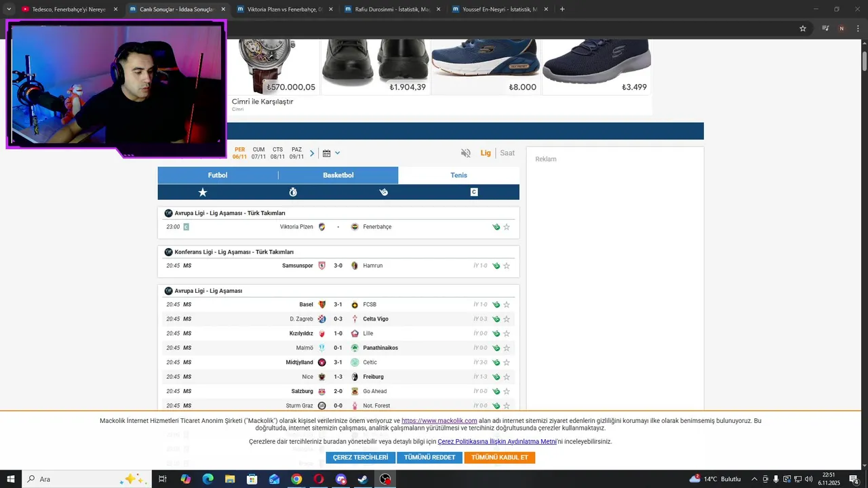The height and width of the screenshot is (488, 868).
Task: Open the black shoes ad priced ₺1.904,39
Action: pos(375,66)
